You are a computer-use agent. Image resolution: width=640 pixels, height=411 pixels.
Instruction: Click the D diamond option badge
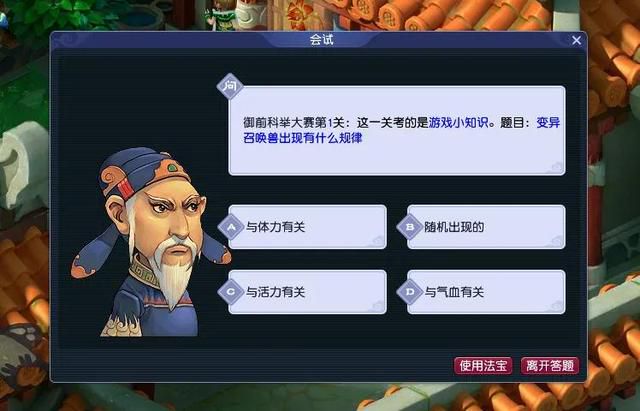[x=410, y=291]
